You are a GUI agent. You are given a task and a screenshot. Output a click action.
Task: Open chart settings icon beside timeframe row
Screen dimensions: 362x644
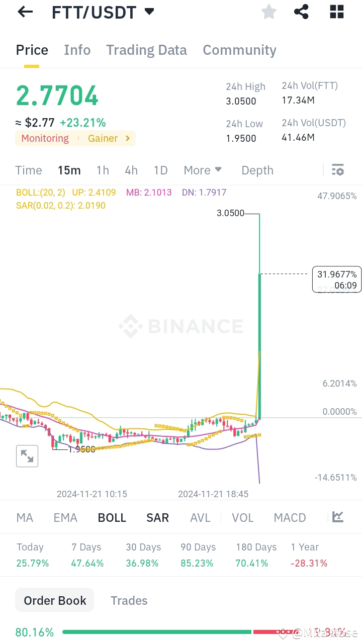[x=337, y=170]
